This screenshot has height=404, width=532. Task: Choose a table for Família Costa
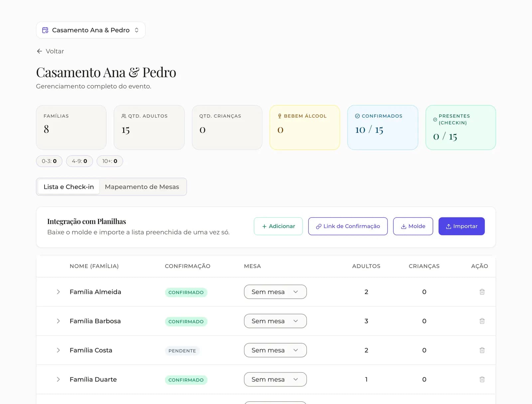(x=275, y=350)
